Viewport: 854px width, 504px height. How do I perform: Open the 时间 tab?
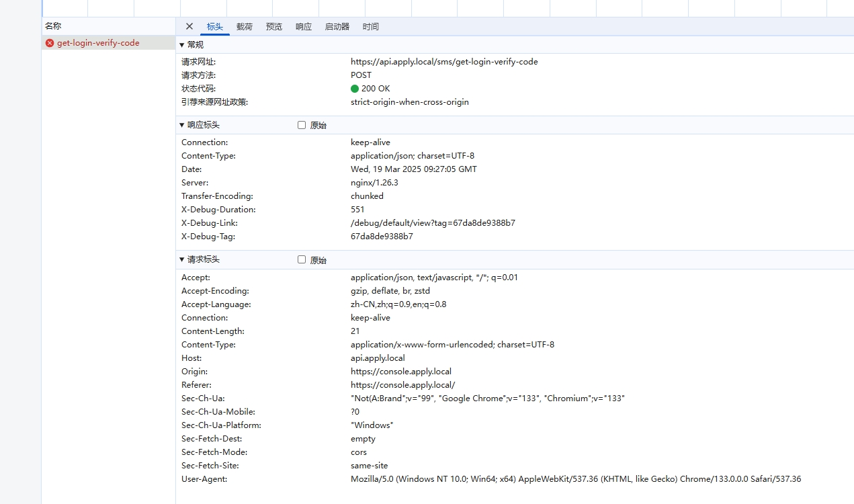point(371,27)
